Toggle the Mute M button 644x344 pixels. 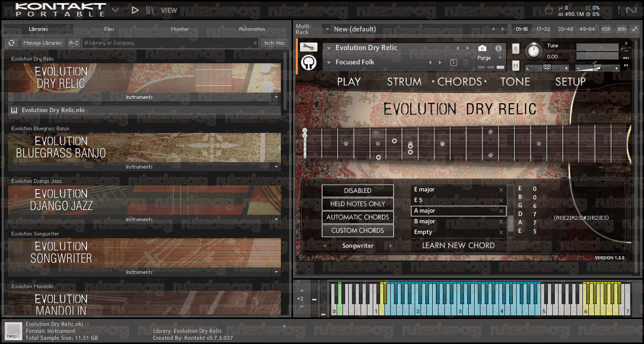[516, 65]
